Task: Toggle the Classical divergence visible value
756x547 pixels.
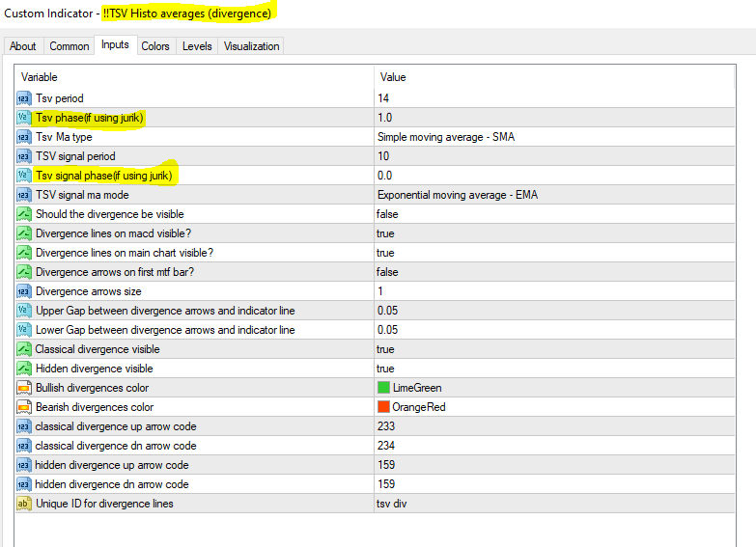Action: tap(386, 349)
